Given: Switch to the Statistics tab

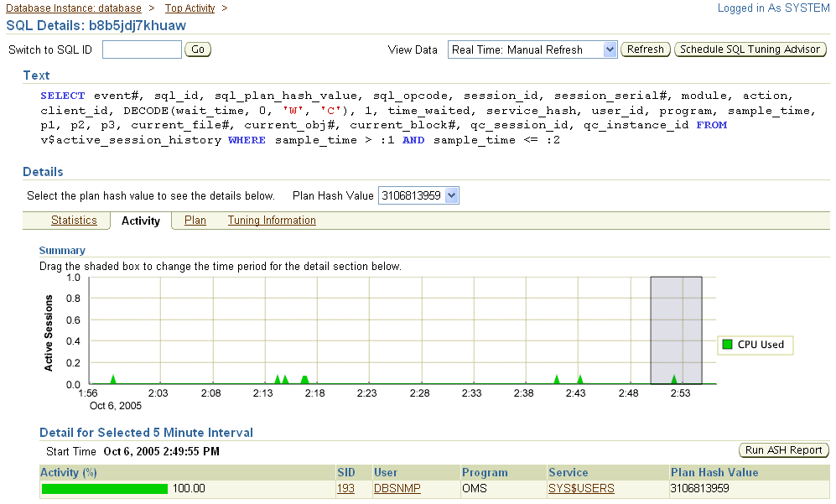Looking at the screenshot, I should (x=74, y=221).
